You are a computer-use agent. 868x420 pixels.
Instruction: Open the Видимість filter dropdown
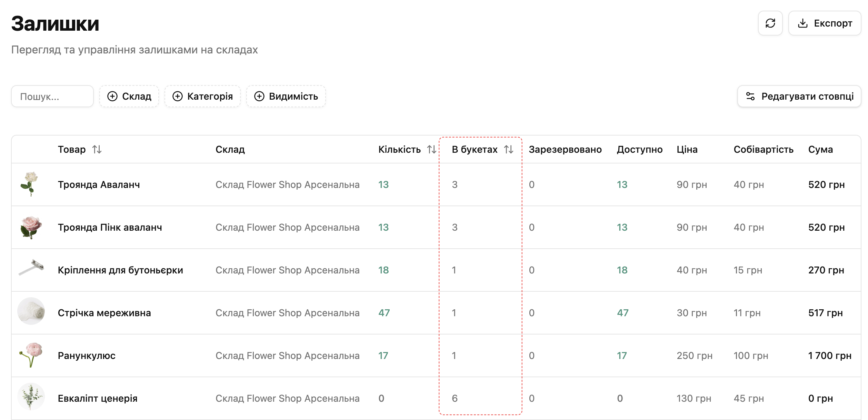point(286,96)
